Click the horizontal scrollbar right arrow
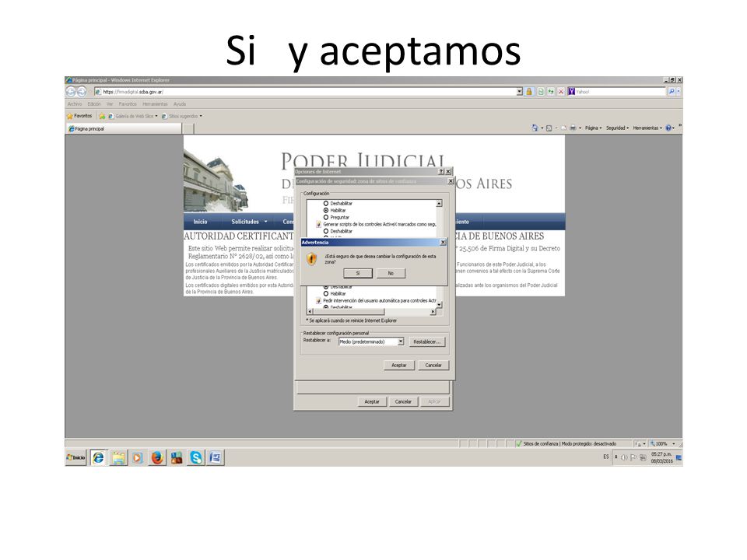 click(x=433, y=311)
